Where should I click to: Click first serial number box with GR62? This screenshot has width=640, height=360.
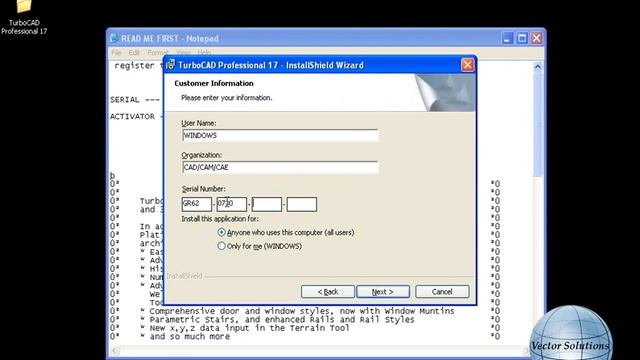197,204
